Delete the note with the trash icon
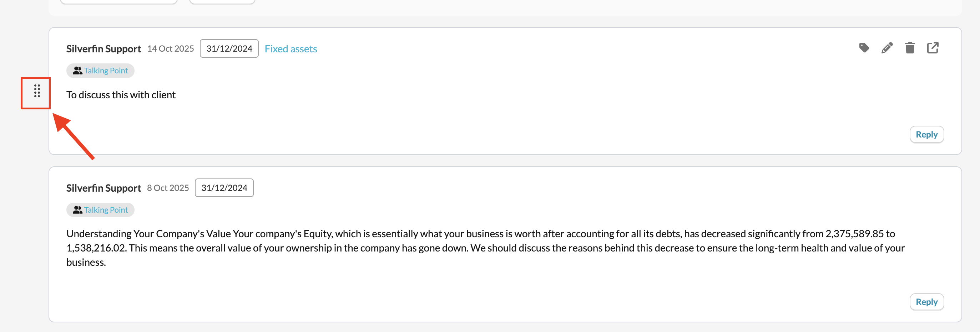This screenshot has height=332, width=980. (x=910, y=48)
